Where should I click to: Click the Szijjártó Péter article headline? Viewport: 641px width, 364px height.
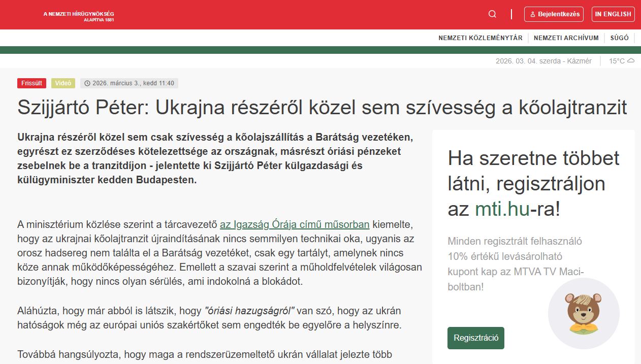pyautogui.click(x=322, y=108)
